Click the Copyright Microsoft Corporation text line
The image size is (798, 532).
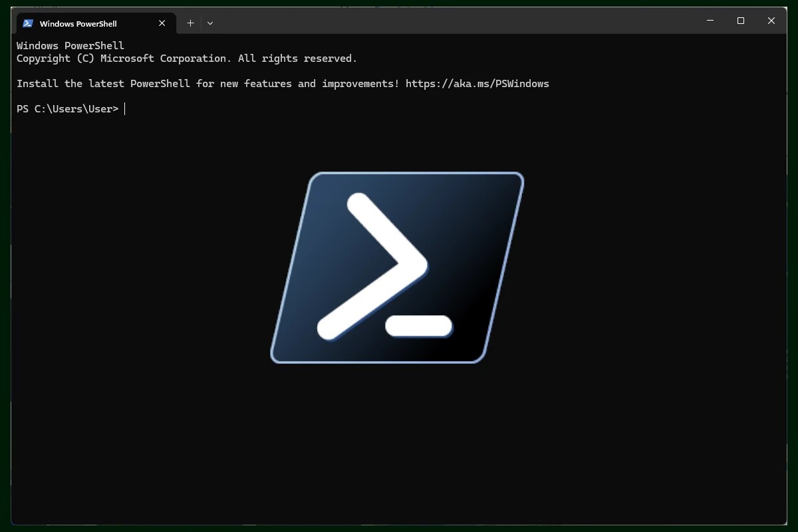pos(186,58)
